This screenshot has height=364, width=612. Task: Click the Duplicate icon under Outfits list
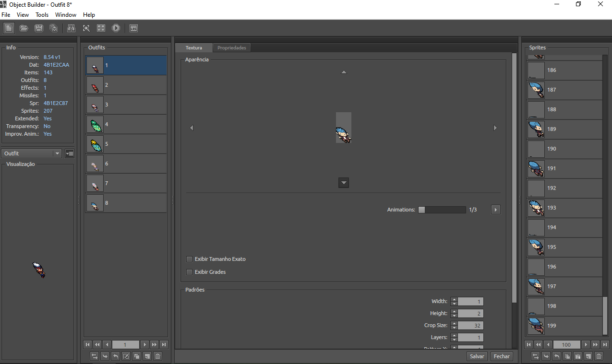[136, 356]
